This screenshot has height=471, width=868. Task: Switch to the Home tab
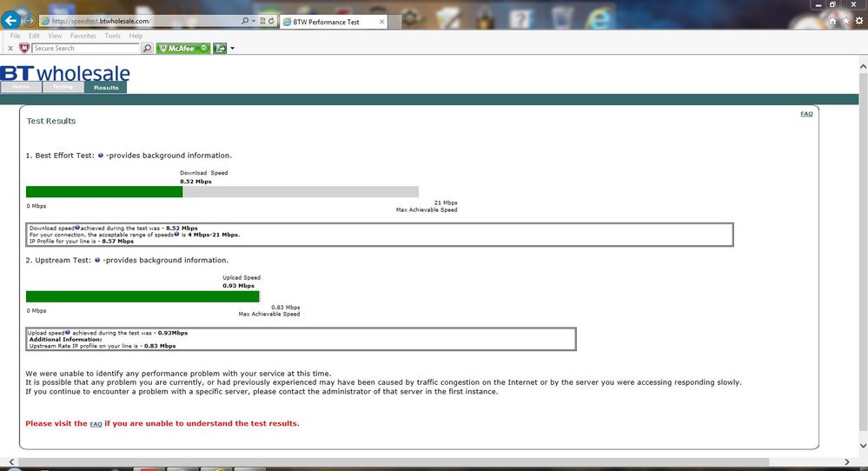coord(21,87)
